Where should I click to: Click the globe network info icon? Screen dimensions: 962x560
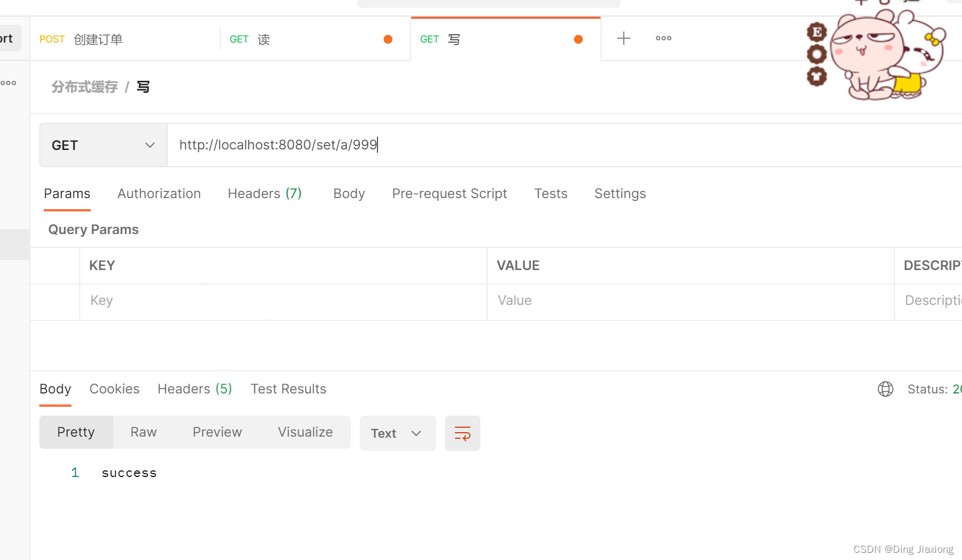[x=886, y=389]
